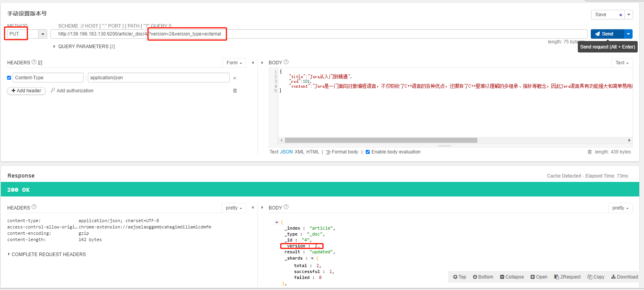Open the Save options dropdown arrow
Image resolution: width=644 pixels, height=290 pixels.
point(629,15)
